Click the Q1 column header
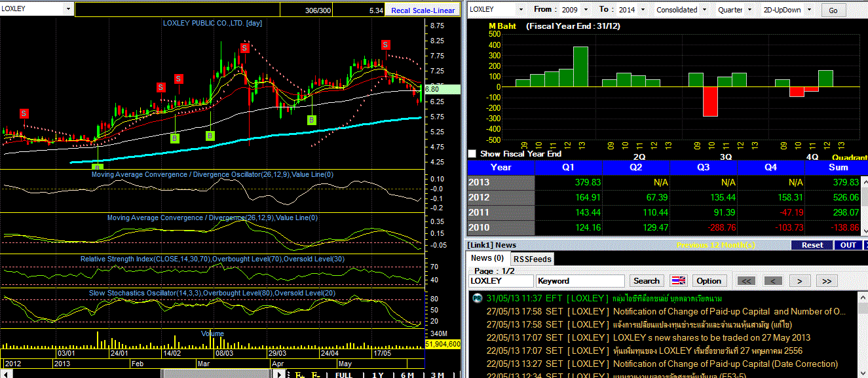 pos(569,168)
